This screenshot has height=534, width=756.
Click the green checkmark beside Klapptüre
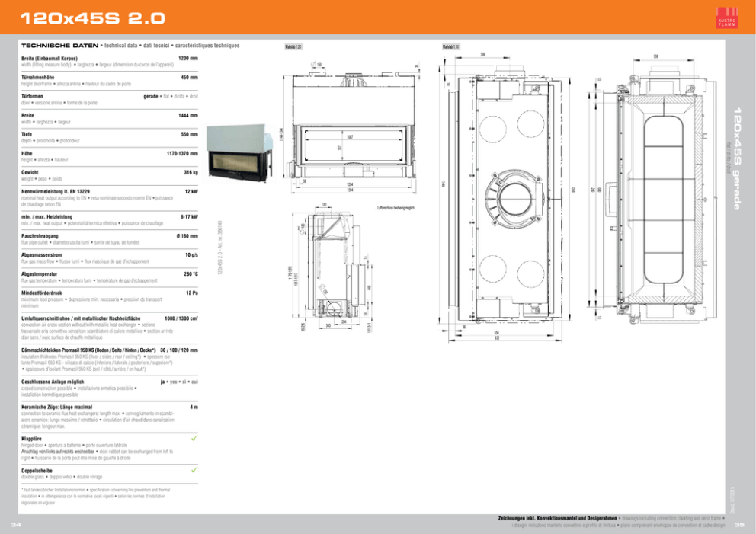click(194, 440)
